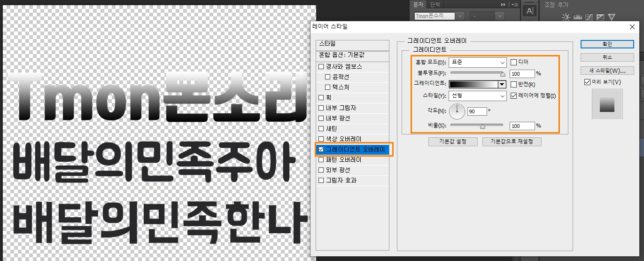Viewport: 644px width, 261px height.
Task: Open the Tmon몬소리 font family dropdown
Action: click(x=460, y=16)
